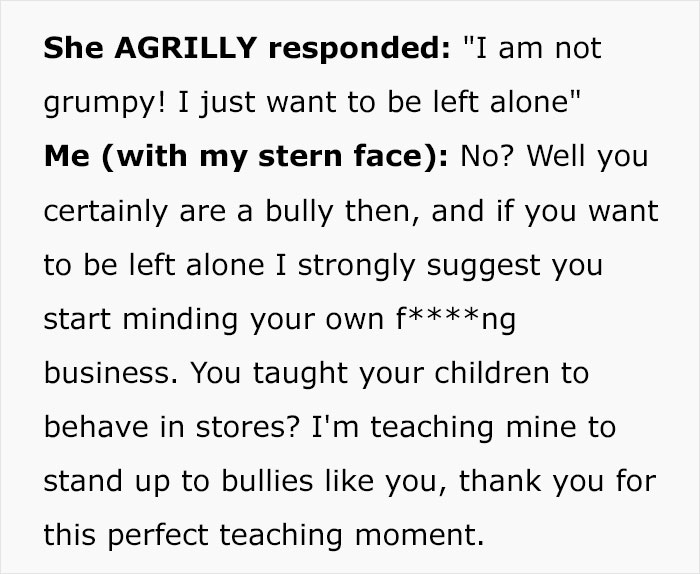The image size is (700, 574).
Task: Click the word 'AGRILLY' in the first line
Action: click(186, 48)
